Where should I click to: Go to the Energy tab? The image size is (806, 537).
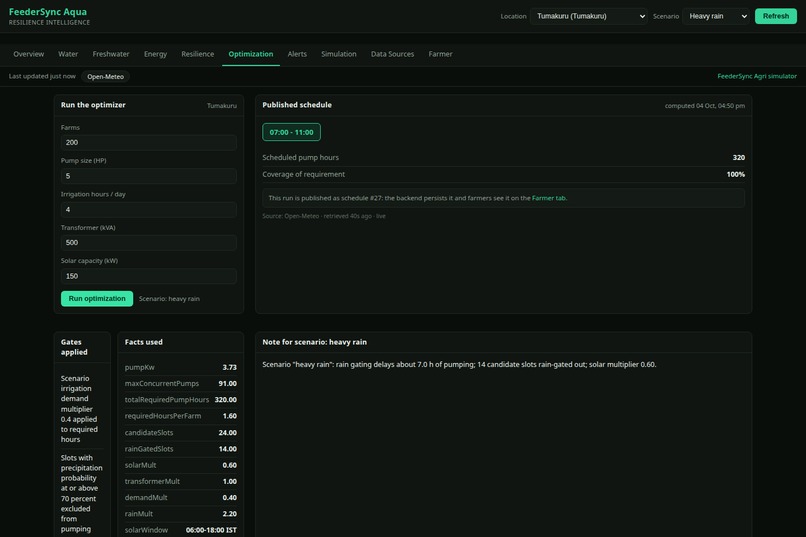click(x=155, y=54)
